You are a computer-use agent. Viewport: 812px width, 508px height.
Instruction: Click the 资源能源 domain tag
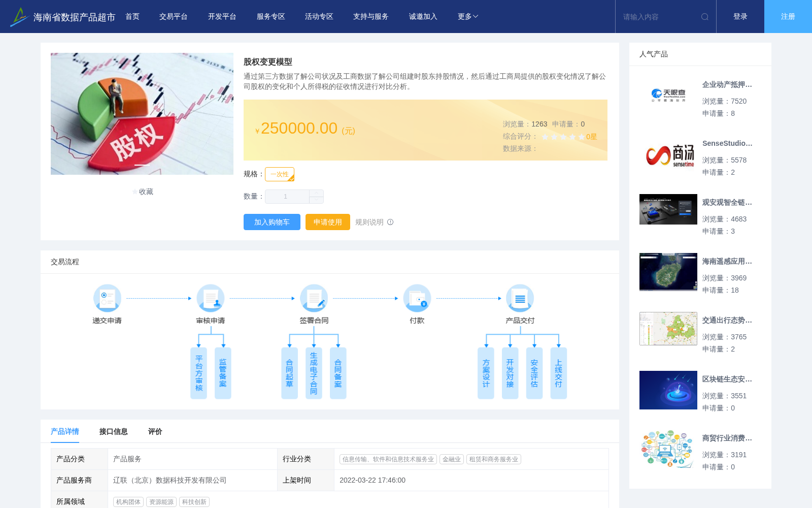(x=161, y=502)
